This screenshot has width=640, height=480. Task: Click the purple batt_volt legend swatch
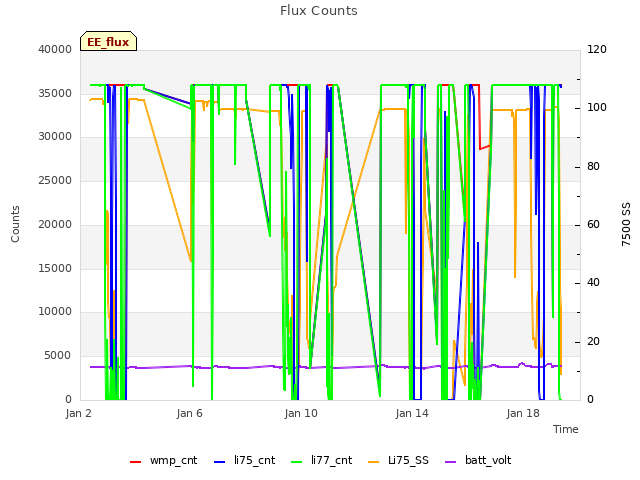(x=450, y=462)
